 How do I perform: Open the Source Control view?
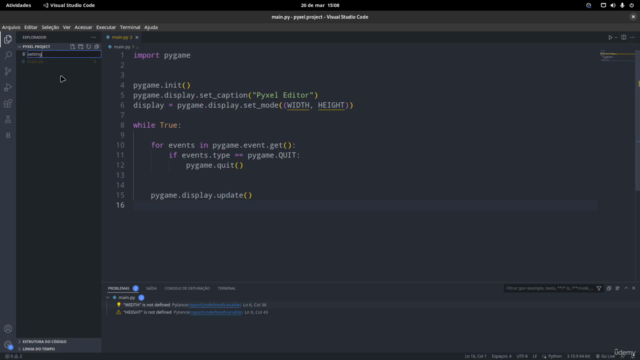click(x=8, y=71)
